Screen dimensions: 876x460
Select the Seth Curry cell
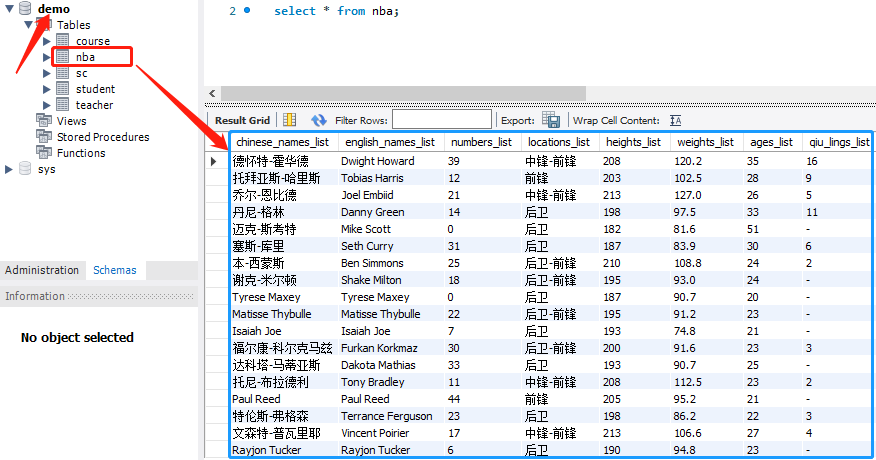tap(390, 246)
